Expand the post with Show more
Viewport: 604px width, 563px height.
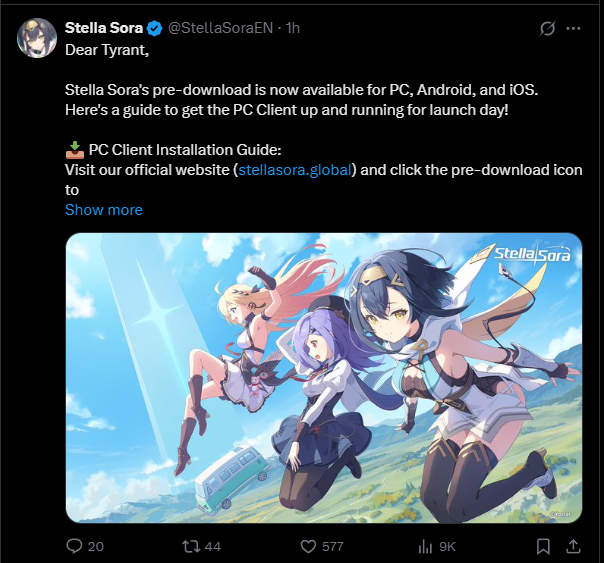104,210
